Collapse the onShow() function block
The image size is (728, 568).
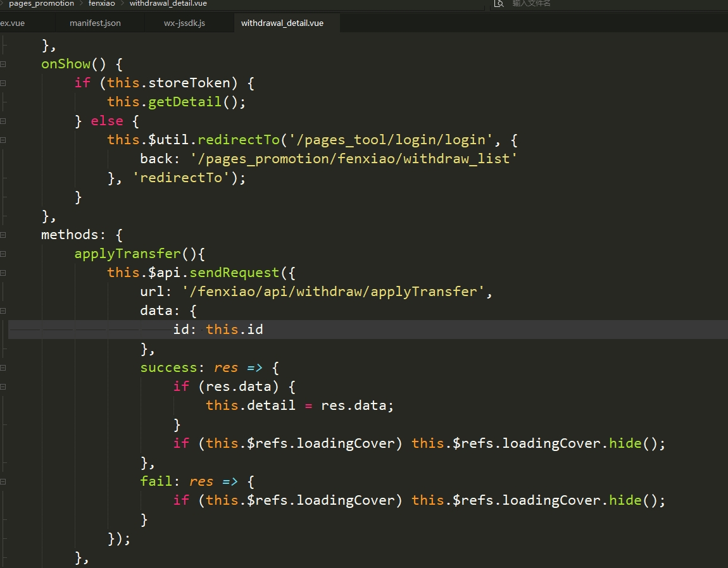[4, 64]
